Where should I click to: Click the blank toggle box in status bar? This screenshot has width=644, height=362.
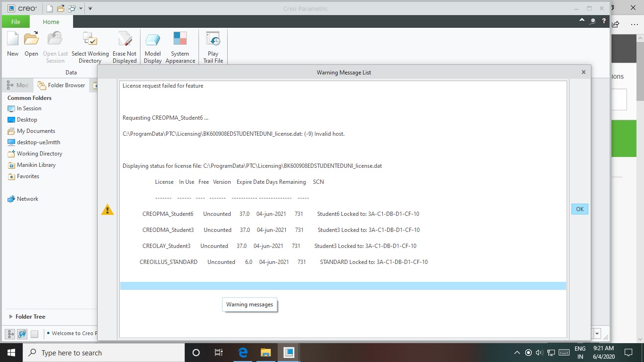point(34,334)
